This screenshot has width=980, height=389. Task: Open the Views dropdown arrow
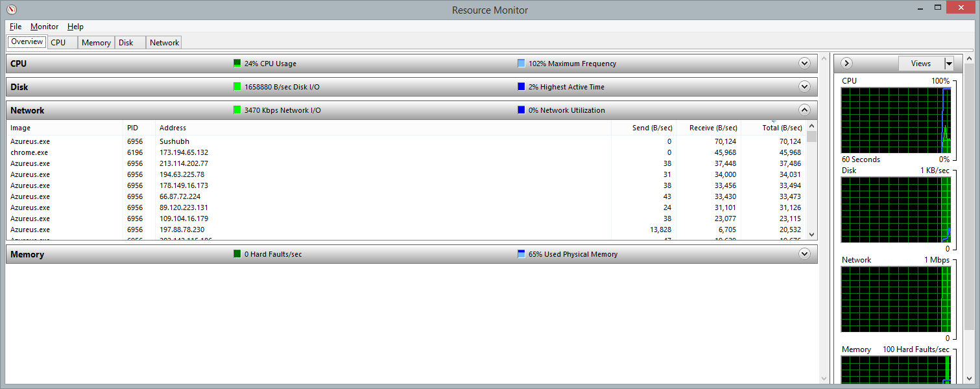point(950,64)
